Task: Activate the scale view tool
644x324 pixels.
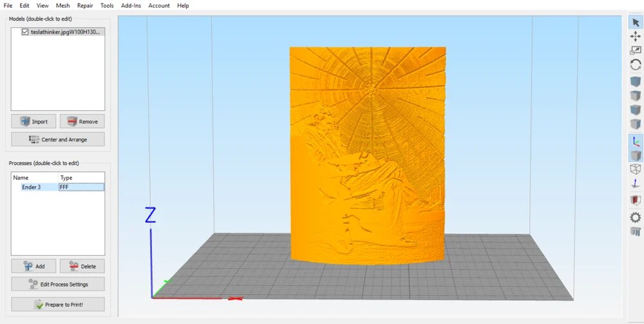Action: (x=636, y=50)
